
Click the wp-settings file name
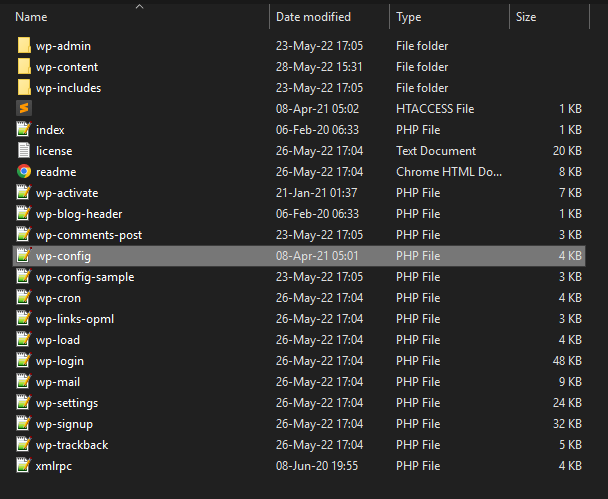pyautogui.click(x=67, y=403)
